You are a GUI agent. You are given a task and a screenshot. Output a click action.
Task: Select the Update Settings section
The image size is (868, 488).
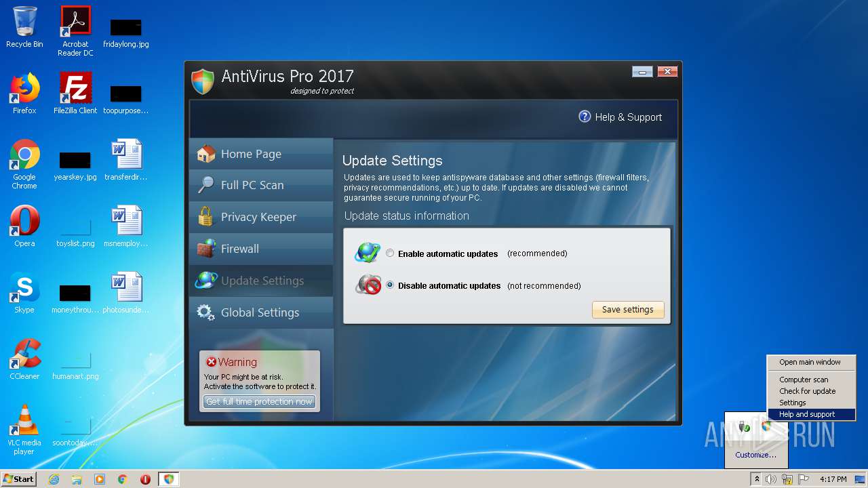click(x=261, y=281)
